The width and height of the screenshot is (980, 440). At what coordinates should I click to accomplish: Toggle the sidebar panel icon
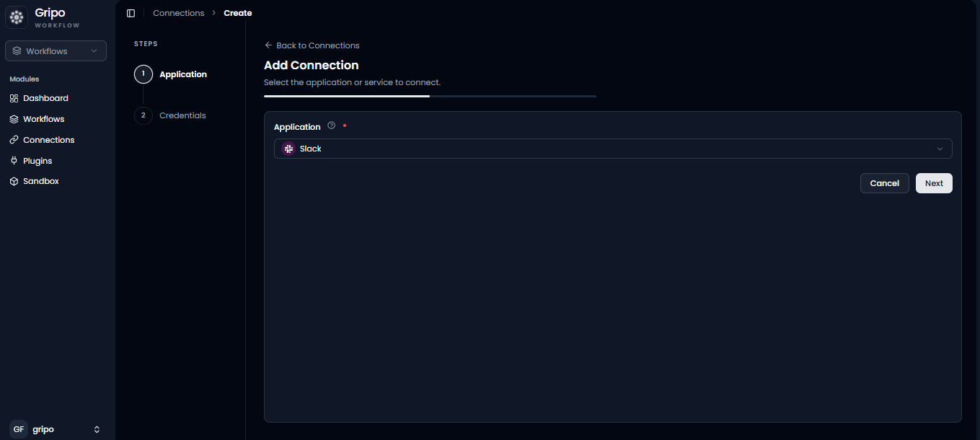[131, 13]
